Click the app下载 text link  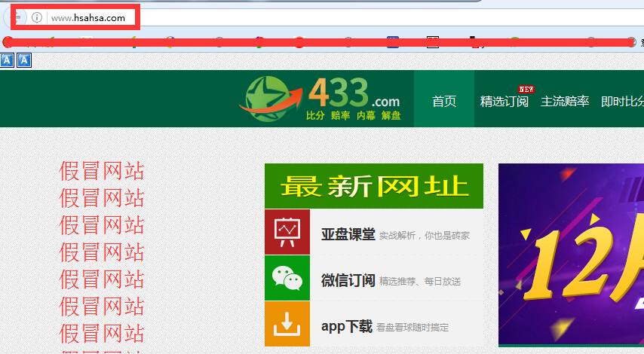pos(347,326)
